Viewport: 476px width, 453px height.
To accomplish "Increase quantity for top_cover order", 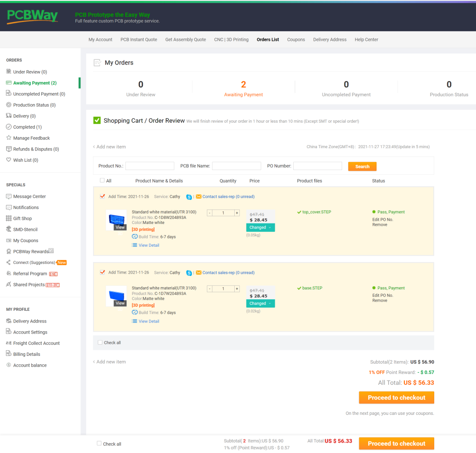I will click(237, 213).
